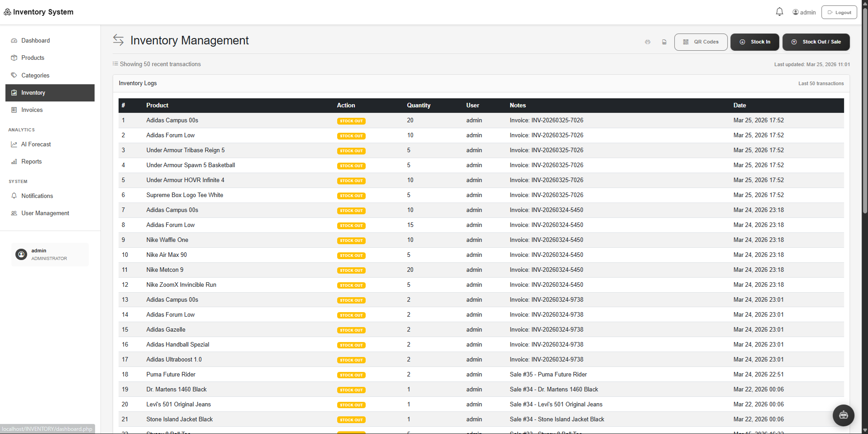Click the Stock In button

tap(754, 42)
